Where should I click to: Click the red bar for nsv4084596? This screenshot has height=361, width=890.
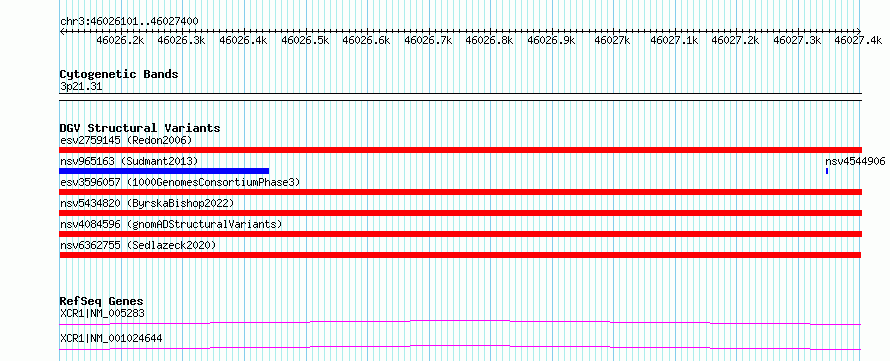pos(460,234)
